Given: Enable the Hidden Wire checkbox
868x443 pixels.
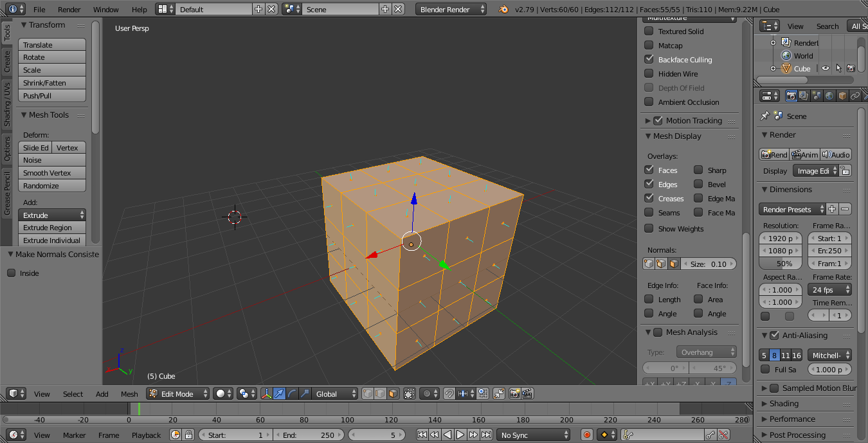Looking at the screenshot, I should pyautogui.click(x=649, y=73).
